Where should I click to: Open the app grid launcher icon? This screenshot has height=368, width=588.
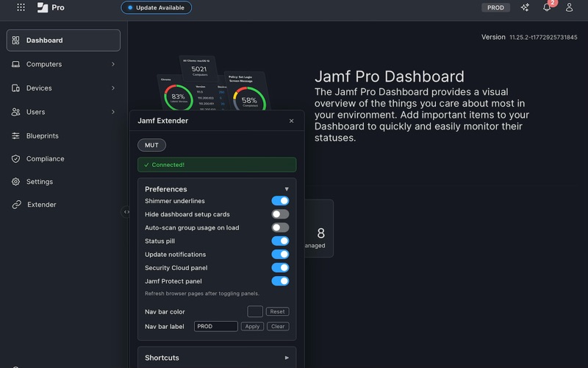[x=21, y=7]
